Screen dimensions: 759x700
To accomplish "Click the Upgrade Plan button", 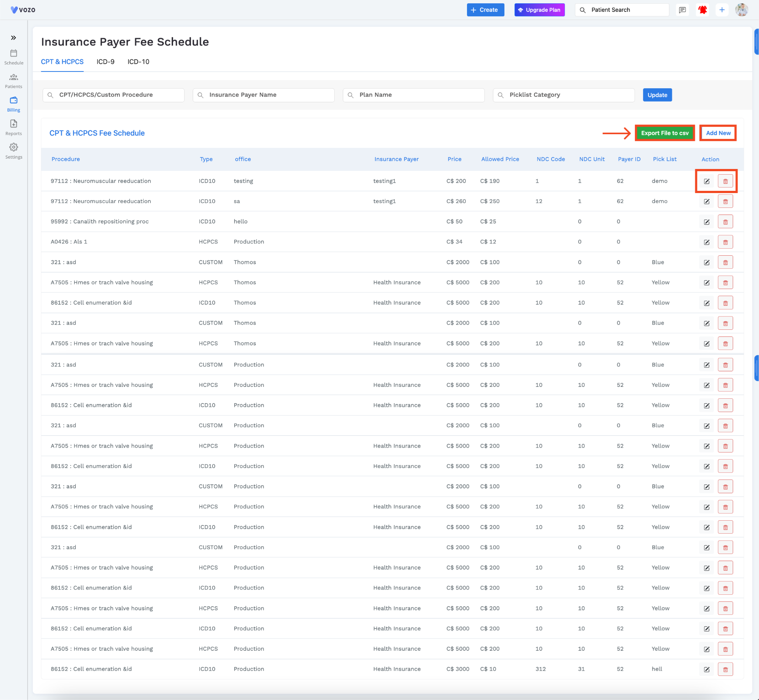I will pos(539,10).
